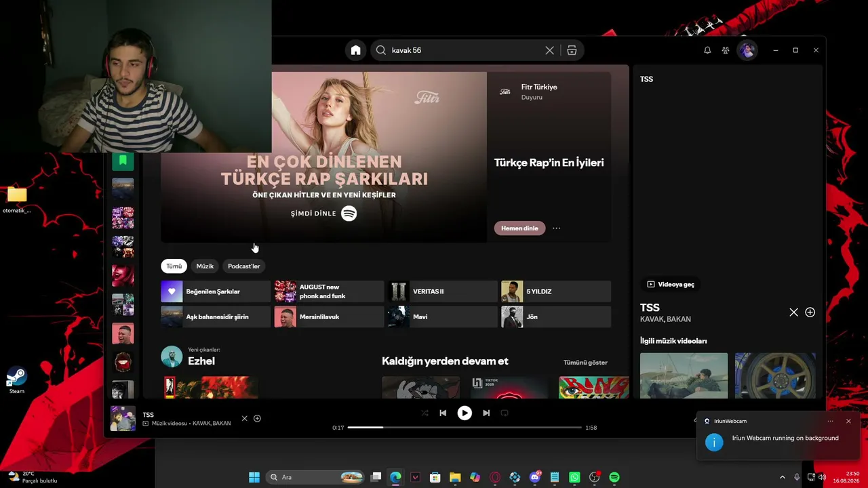Click 'Tümünü göster' next to Kaldığın yerden devam et
This screenshot has height=488, width=868.
click(585, 363)
